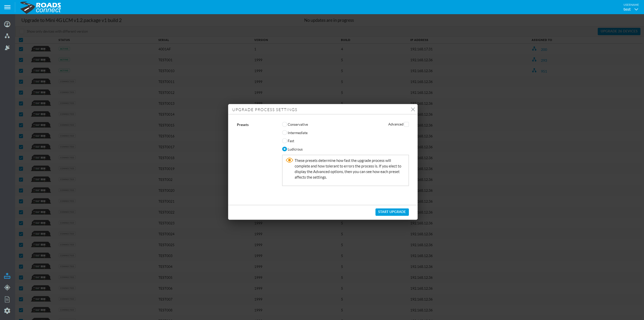Click the Upgrade 26 Devices button
The width and height of the screenshot is (644, 320).
(619, 31)
